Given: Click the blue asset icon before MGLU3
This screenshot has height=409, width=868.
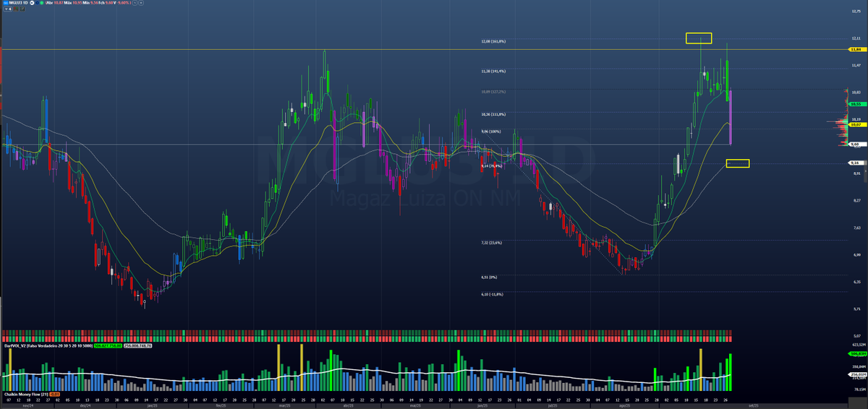Looking at the screenshot, I should [x=6, y=3].
